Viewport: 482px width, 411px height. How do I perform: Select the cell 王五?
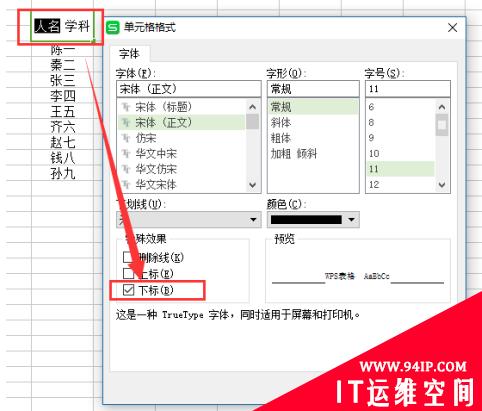coord(63,111)
